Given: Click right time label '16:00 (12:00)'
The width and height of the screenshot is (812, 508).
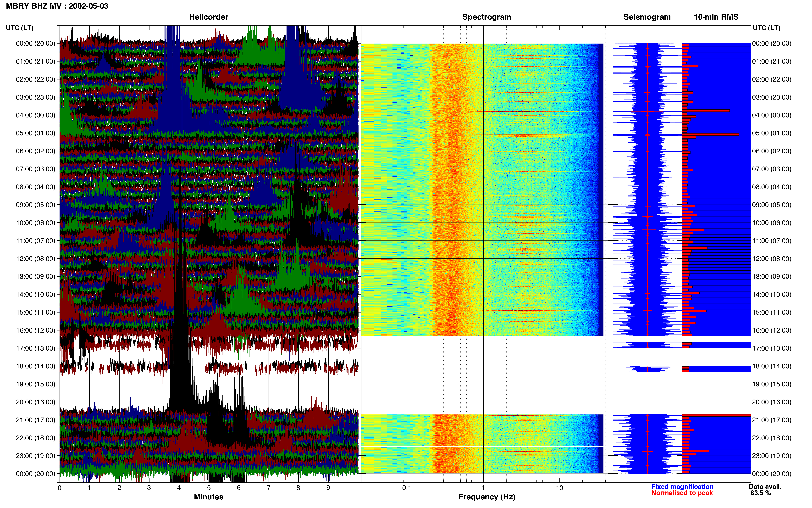Looking at the screenshot, I should [772, 330].
